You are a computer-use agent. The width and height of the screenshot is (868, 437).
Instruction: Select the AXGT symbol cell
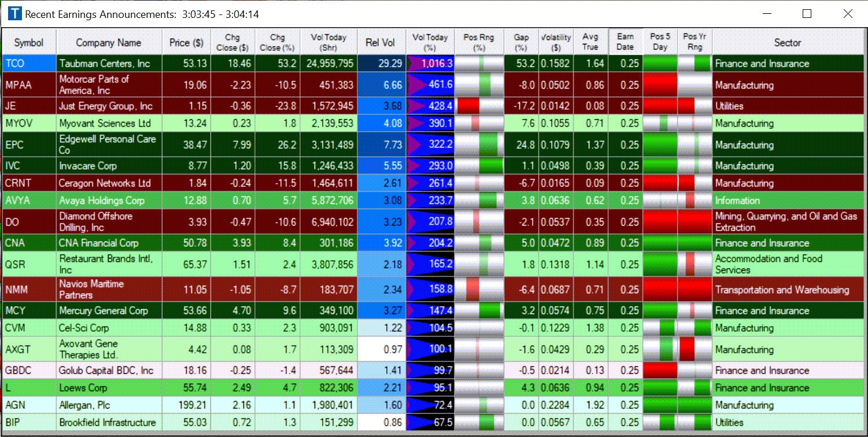[x=29, y=349]
